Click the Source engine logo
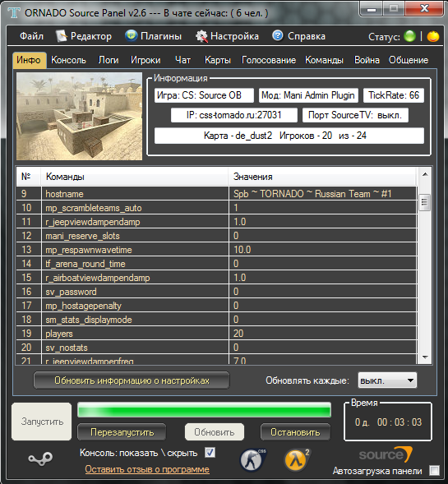The height and width of the screenshot is (484, 448). coord(386,454)
